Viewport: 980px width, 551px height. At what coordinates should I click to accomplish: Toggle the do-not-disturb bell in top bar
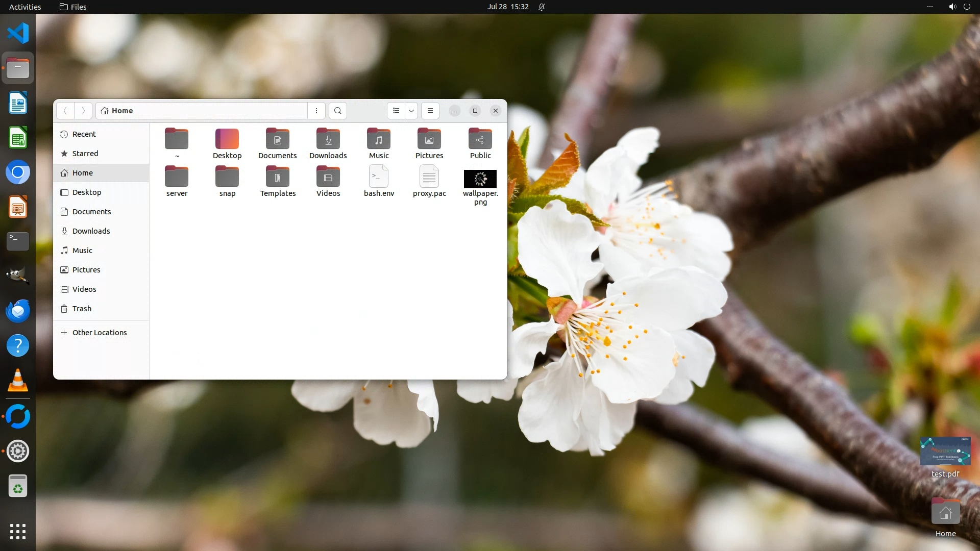tap(542, 7)
